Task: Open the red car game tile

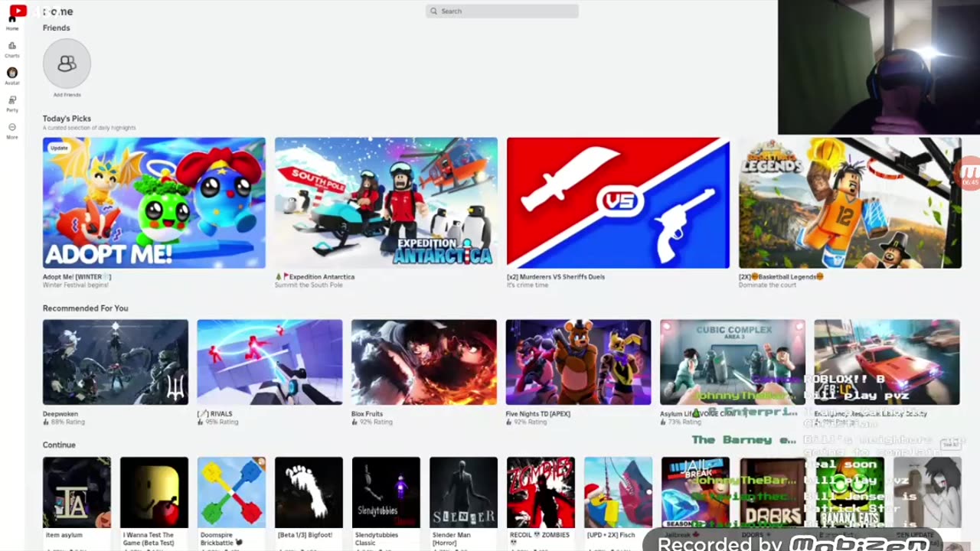Action: 887,362
